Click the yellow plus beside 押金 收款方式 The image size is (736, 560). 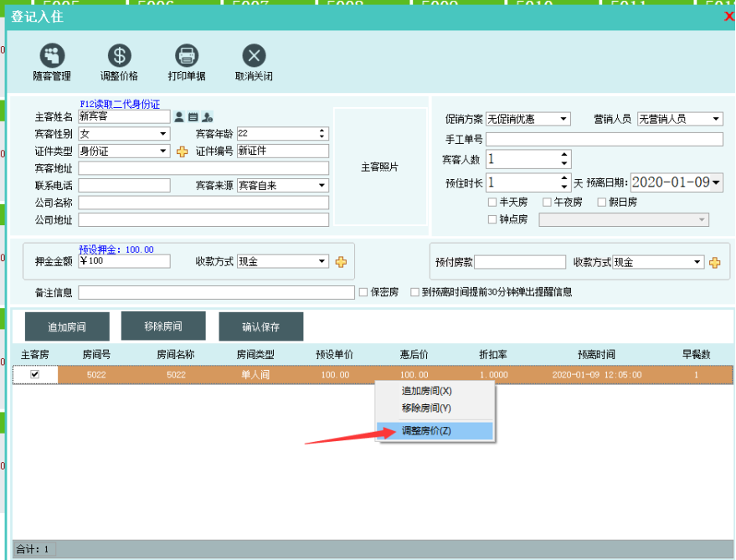342,262
